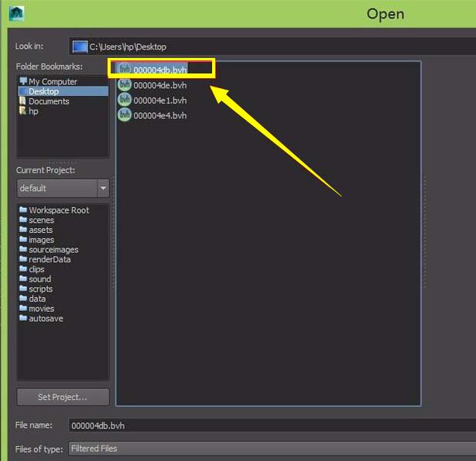This screenshot has width=476, height=461.
Task: Open the renderData project folder
Action: point(50,260)
